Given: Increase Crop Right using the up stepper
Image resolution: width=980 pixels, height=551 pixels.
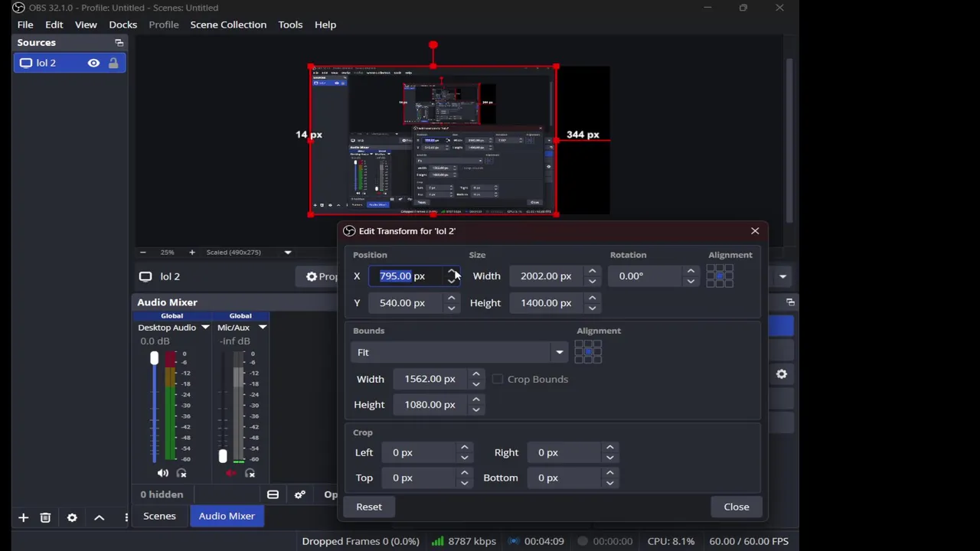Looking at the screenshot, I should click(x=609, y=448).
